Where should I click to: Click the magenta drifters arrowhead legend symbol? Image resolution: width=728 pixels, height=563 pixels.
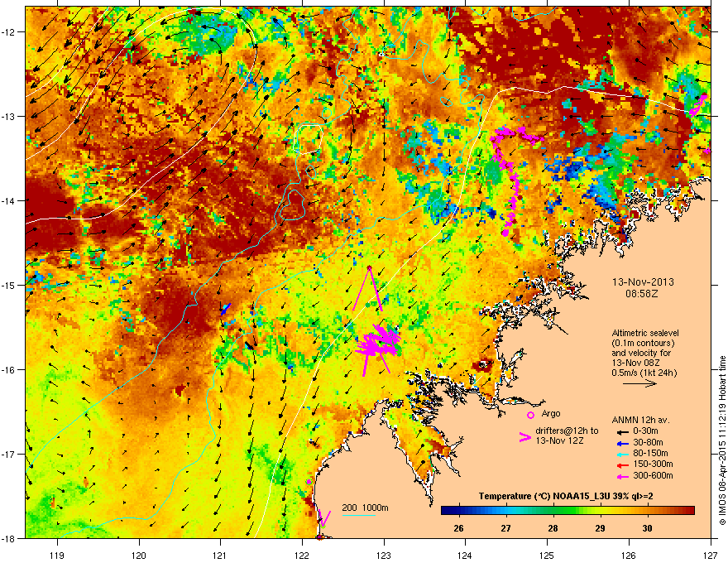point(524,437)
